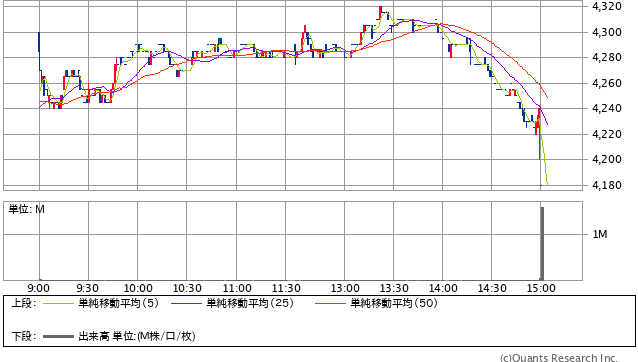Click the 11:00 time axis label
The width and height of the screenshot is (638, 362).
pyautogui.click(x=237, y=288)
